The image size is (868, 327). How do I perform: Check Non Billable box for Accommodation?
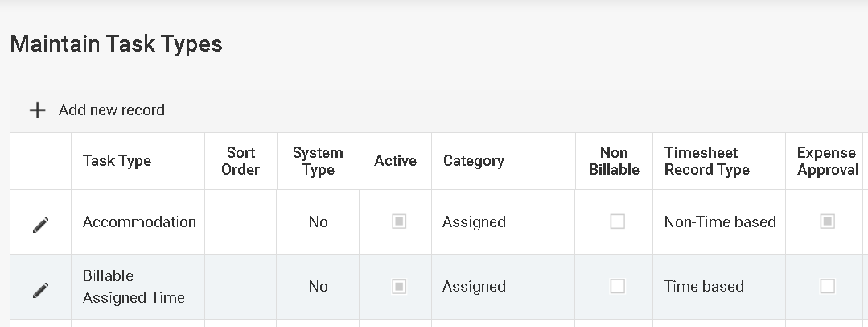pyautogui.click(x=617, y=221)
